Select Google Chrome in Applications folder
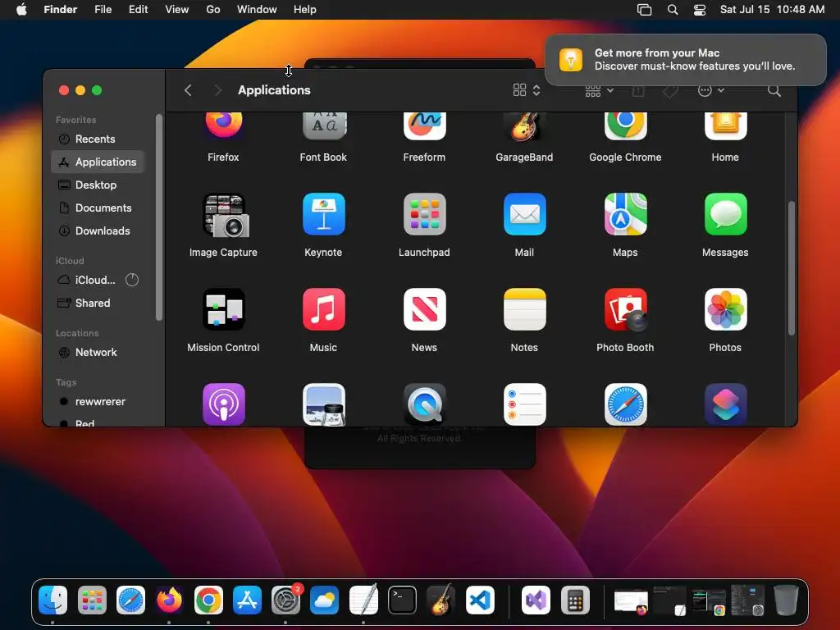 [x=625, y=126]
